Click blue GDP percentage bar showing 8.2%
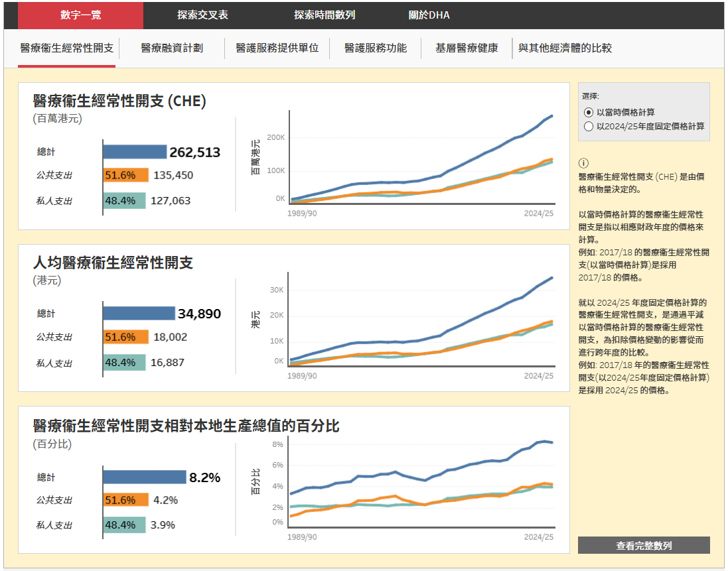 click(145, 477)
